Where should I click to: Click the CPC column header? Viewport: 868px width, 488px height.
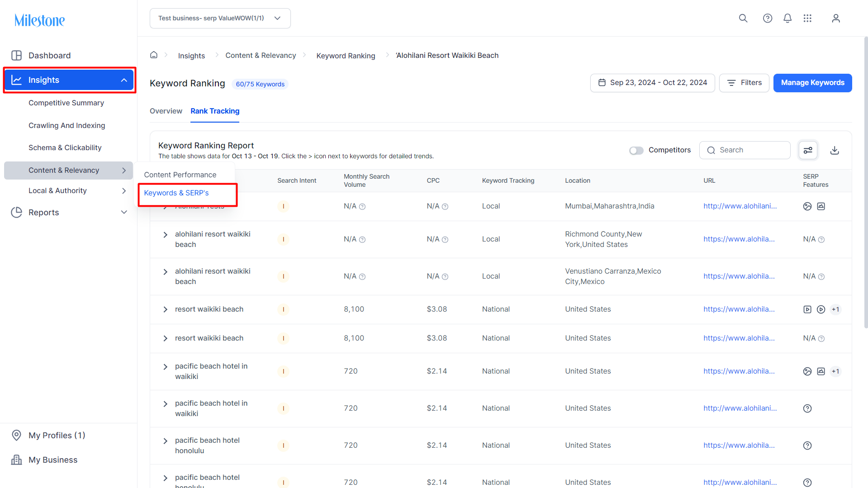pyautogui.click(x=433, y=180)
